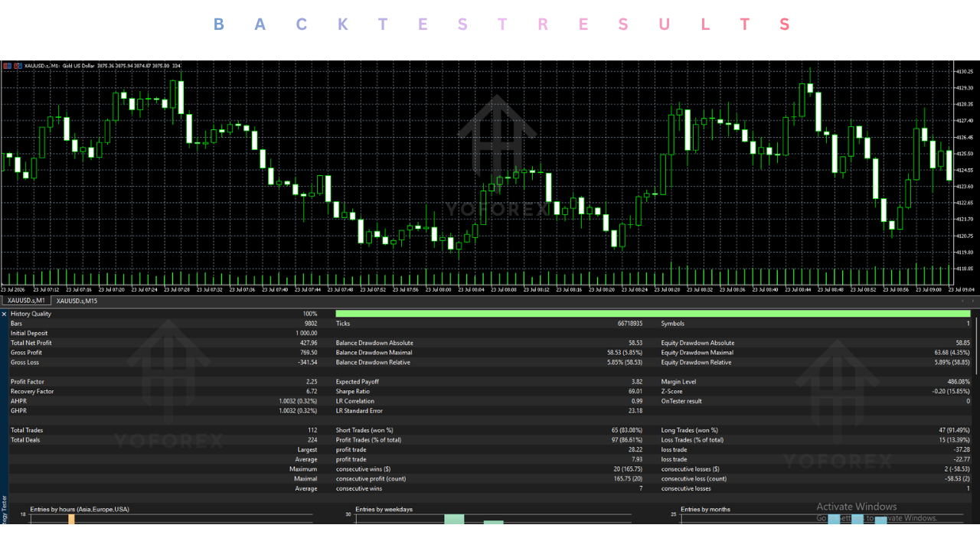Image resolution: width=980 pixels, height=551 pixels.
Task: Click the Profit Trades value 97 (86.61%)
Action: pyautogui.click(x=626, y=440)
